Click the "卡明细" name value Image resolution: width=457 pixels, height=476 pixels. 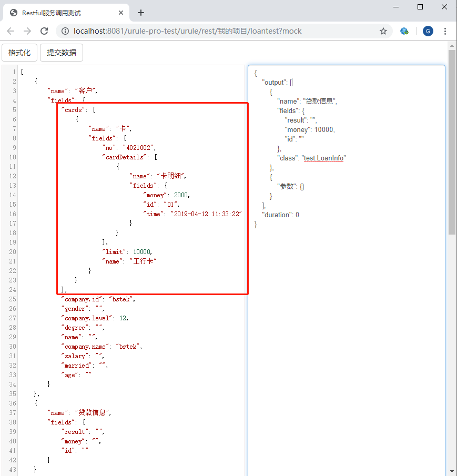(170, 176)
